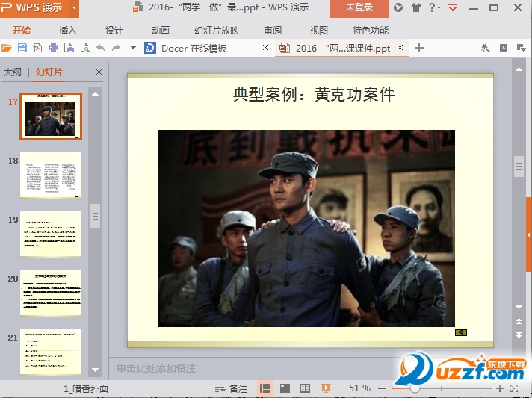532x398 pixels.
Task: Click the back action button on slide
Action: (x=461, y=332)
